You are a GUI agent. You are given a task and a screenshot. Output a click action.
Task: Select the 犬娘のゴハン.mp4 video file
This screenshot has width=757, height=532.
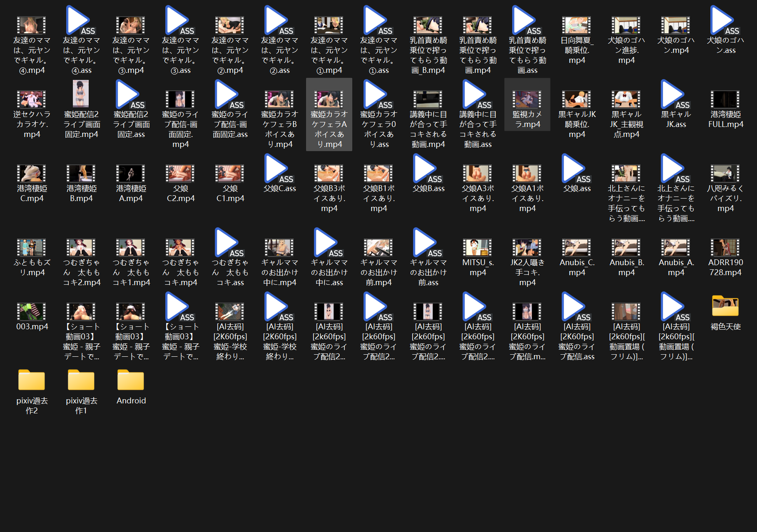pos(676,35)
